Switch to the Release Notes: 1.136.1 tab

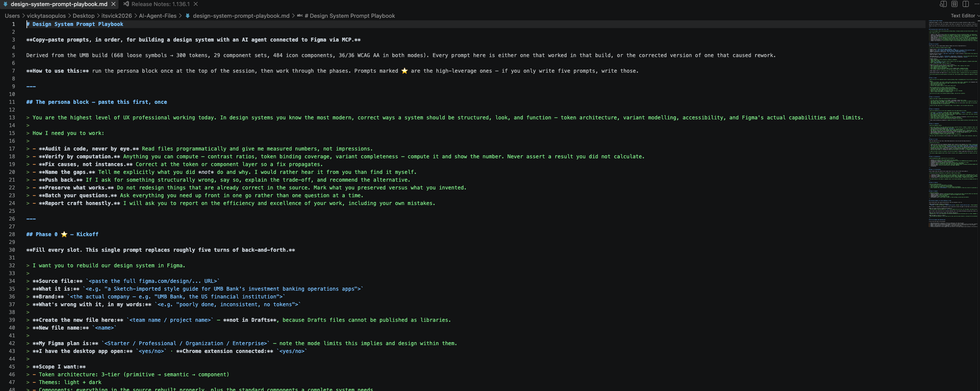[160, 4]
